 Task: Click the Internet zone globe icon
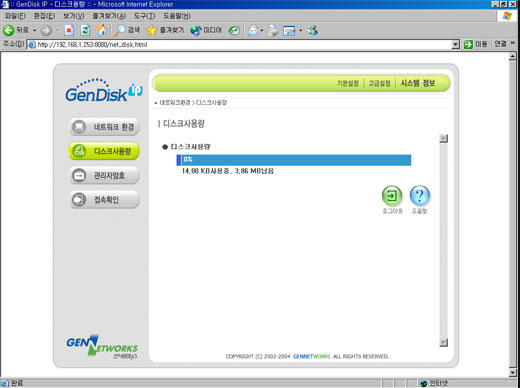pos(424,383)
